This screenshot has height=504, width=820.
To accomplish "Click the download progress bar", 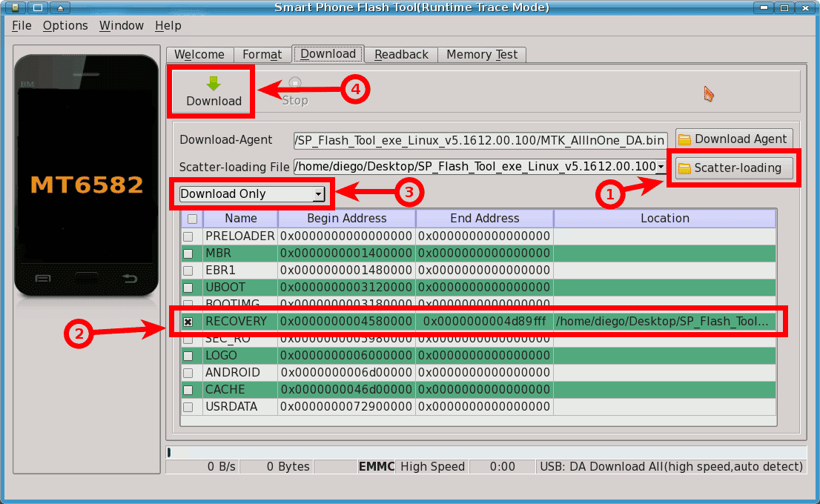I will pyautogui.click(x=486, y=452).
